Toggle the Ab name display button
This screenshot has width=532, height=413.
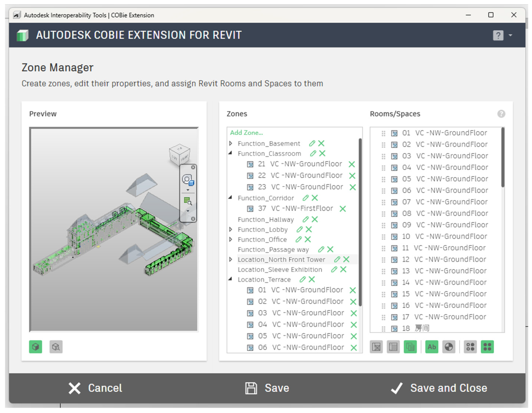pos(432,347)
